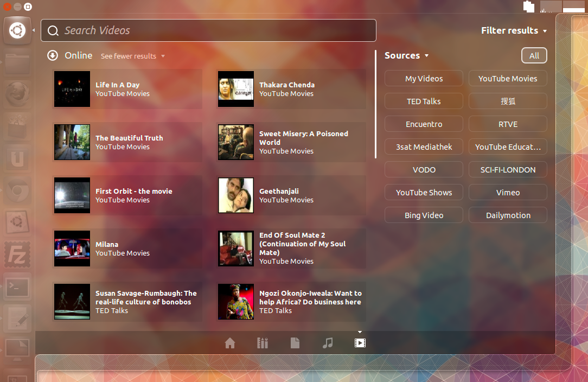Open the Geethanjali video thumbnail
The width and height of the screenshot is (588, 382).
(236, 195)
